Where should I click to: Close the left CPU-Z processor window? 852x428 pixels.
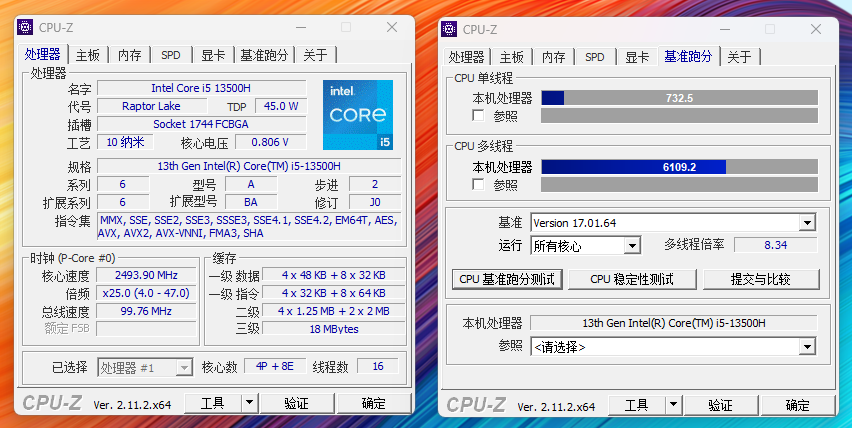[x=392, y=27]
